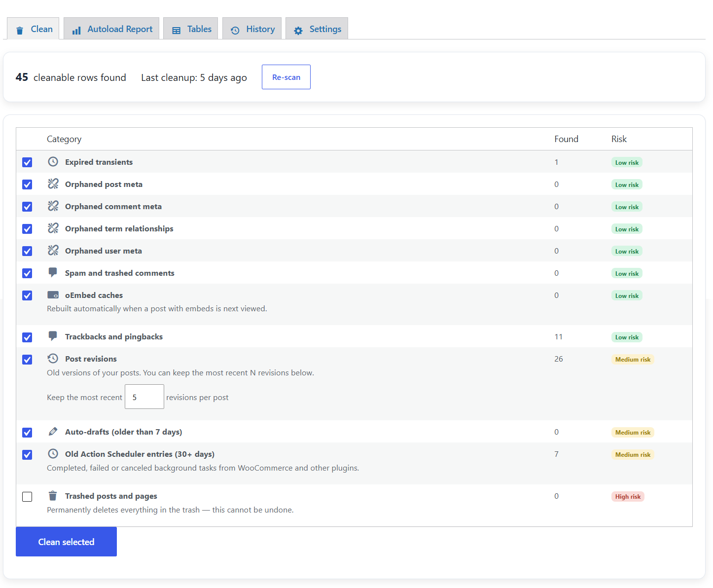
Task: Click the Low risk badge for Expired transients
Action: [x=627, y=162]
